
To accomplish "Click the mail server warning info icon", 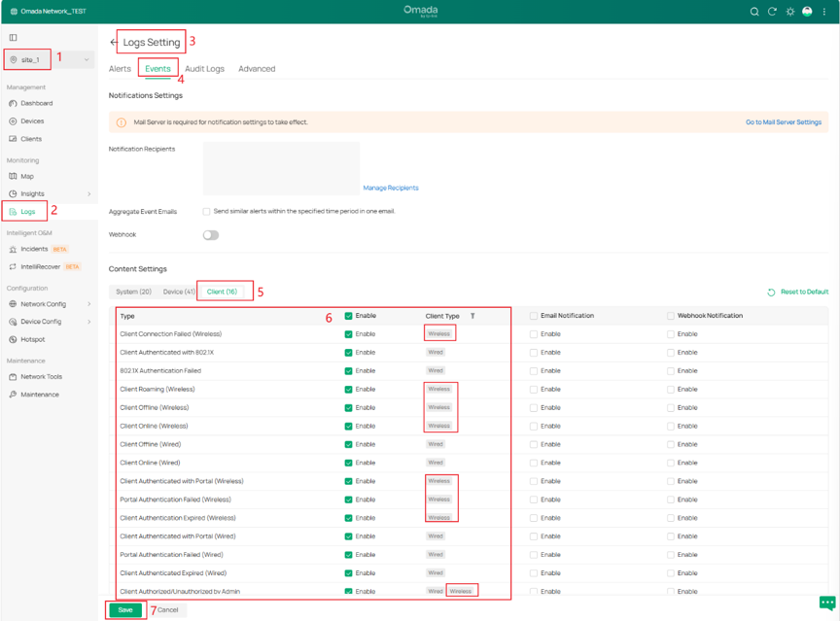I will coord(122,122).
